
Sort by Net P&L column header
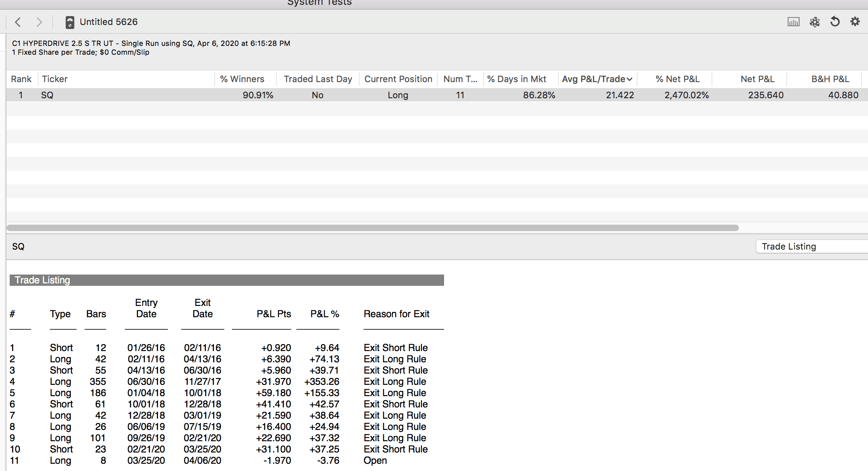tap(757, 79)
